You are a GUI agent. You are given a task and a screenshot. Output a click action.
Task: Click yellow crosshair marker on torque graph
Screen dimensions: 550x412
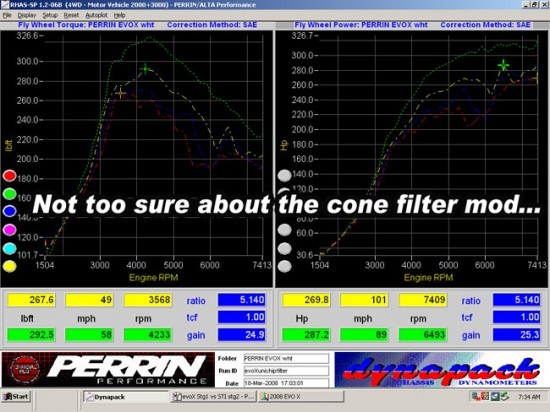coord(121,94)
